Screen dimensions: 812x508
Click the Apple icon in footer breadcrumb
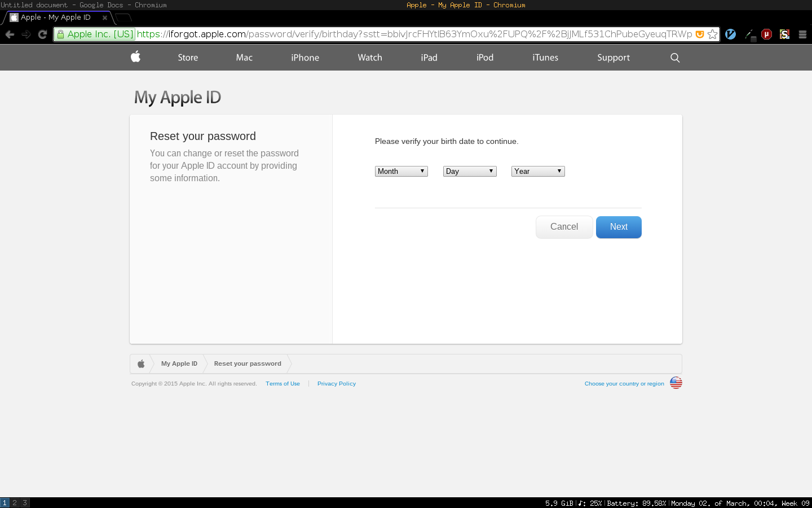(141, 364)
